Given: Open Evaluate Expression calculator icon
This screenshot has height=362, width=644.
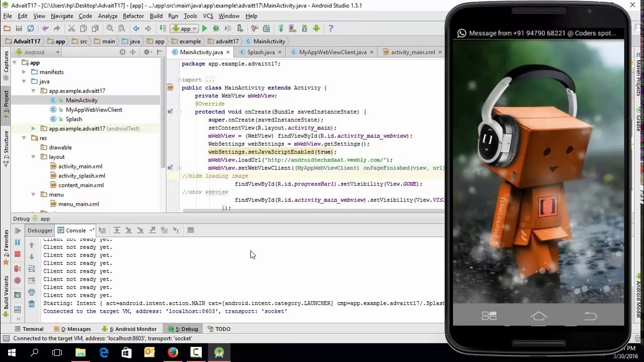Looking at the screenshot, I should pos(191,230).
